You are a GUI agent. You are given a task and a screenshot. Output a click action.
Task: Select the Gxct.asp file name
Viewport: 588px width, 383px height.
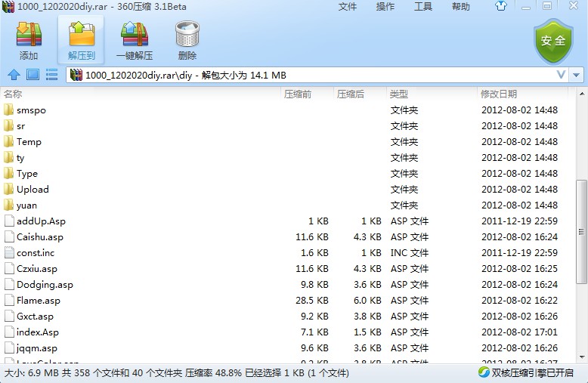(x=35, y=317)
